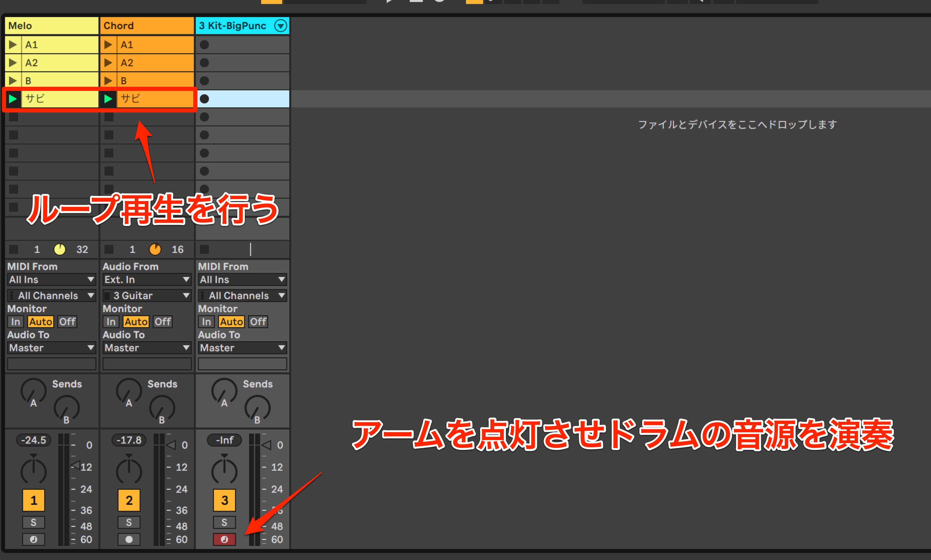
Task: Stop clips in Melo track
Action: click(x=14, y=249)
